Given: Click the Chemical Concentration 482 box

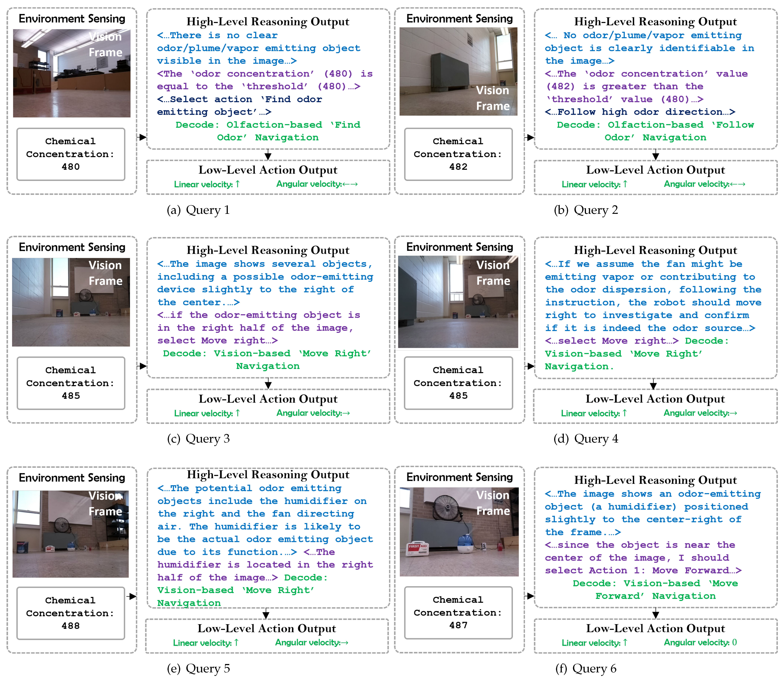Looking at the screenshot, I should coord(458,154).
